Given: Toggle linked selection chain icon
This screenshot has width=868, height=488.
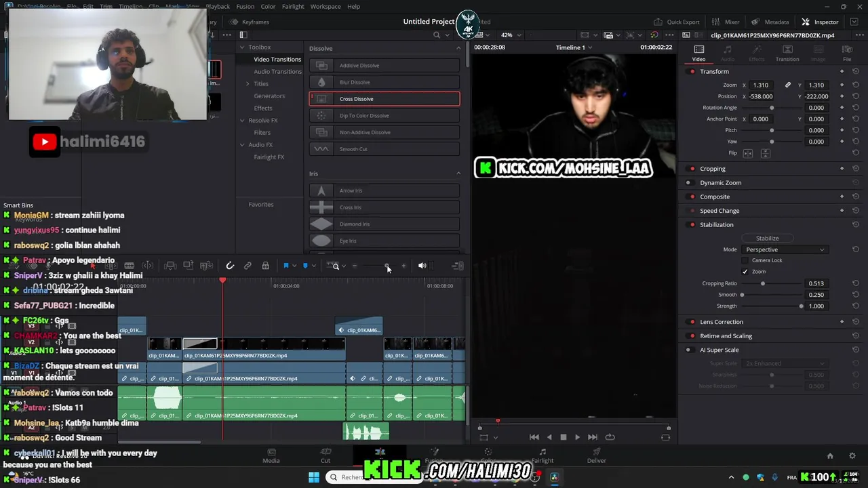Looking at the screenshot, I should click(248, 266).
